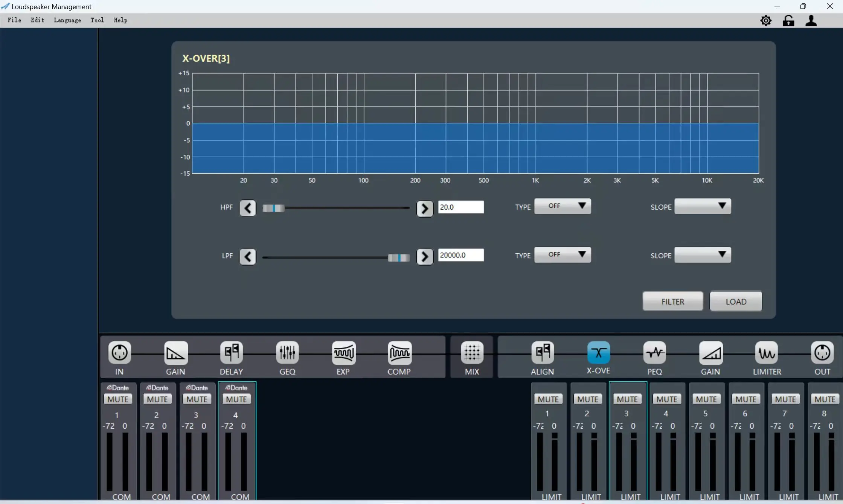Open the LIMITER module
The width and height of the screenshot is (843, 504).
click(x=767, y=353)
